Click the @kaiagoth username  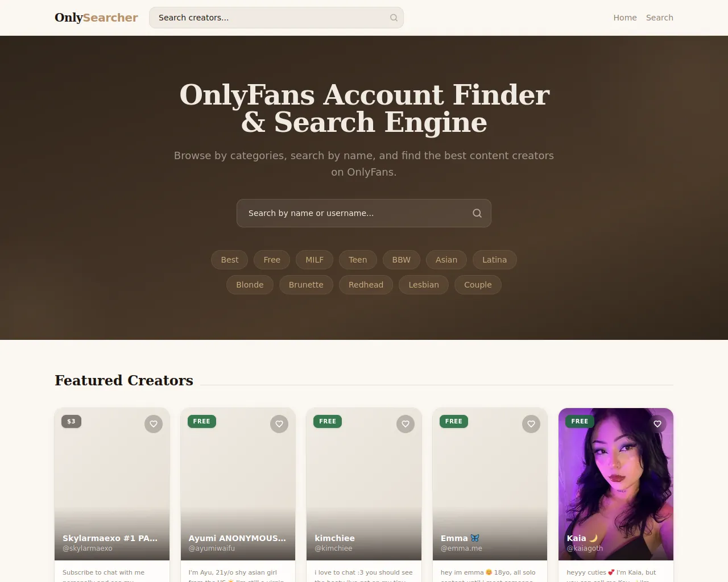coord(585,548)
